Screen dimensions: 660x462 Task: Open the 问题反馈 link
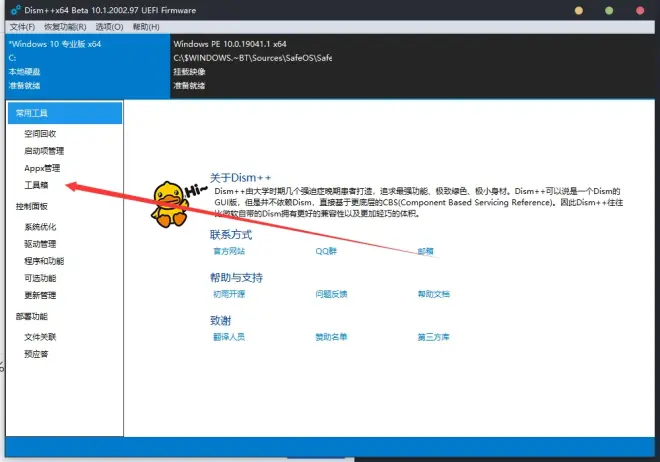tap(331, 294)
